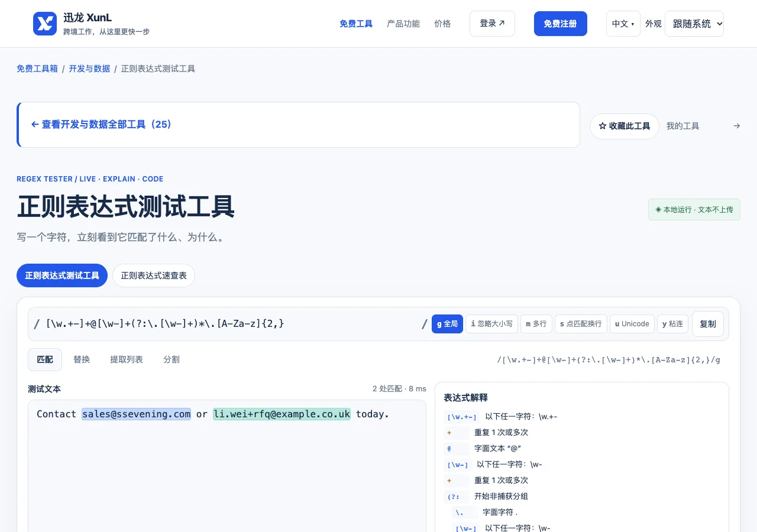Click the full regex preview text ending in /g

[x=609, y=359]
